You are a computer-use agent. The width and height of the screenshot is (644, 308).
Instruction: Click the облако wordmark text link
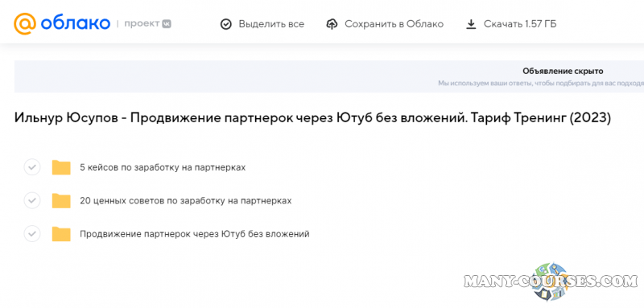click(75, 24)
